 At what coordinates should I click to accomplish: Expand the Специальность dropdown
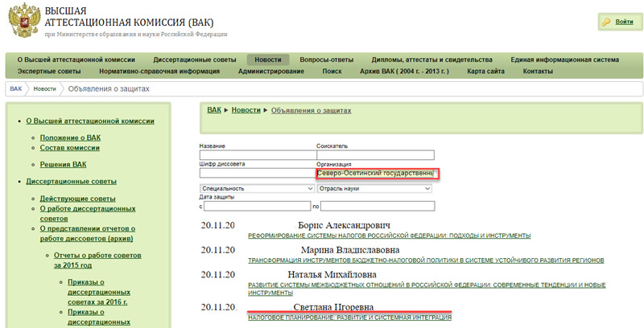[258, 189]
